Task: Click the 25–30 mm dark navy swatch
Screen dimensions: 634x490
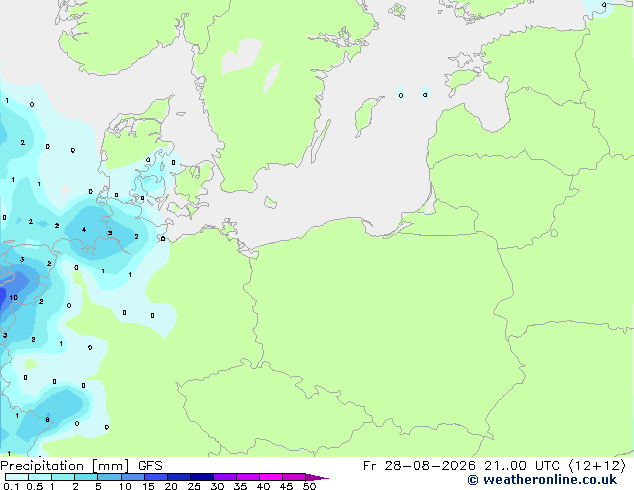Action: click(x=202, y=477)
